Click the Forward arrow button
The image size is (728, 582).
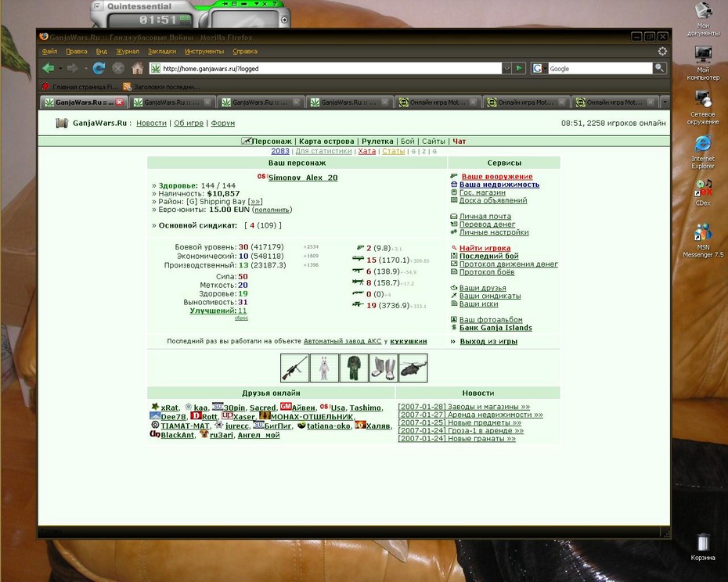coord(73,68)
